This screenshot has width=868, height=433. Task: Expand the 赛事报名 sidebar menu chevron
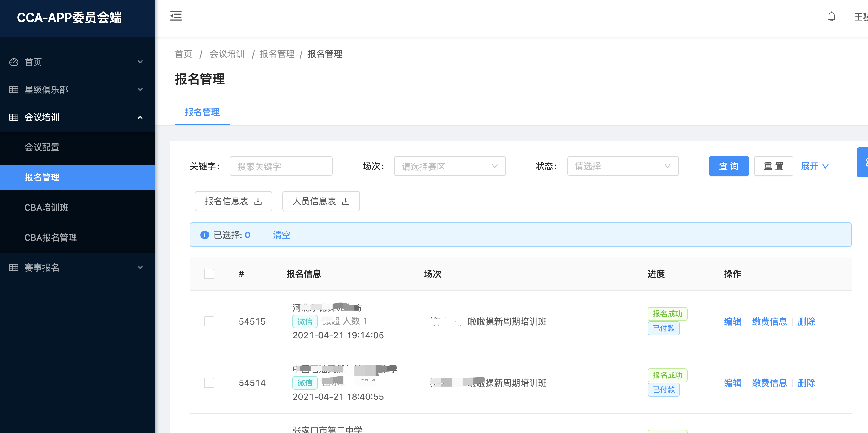141,268
